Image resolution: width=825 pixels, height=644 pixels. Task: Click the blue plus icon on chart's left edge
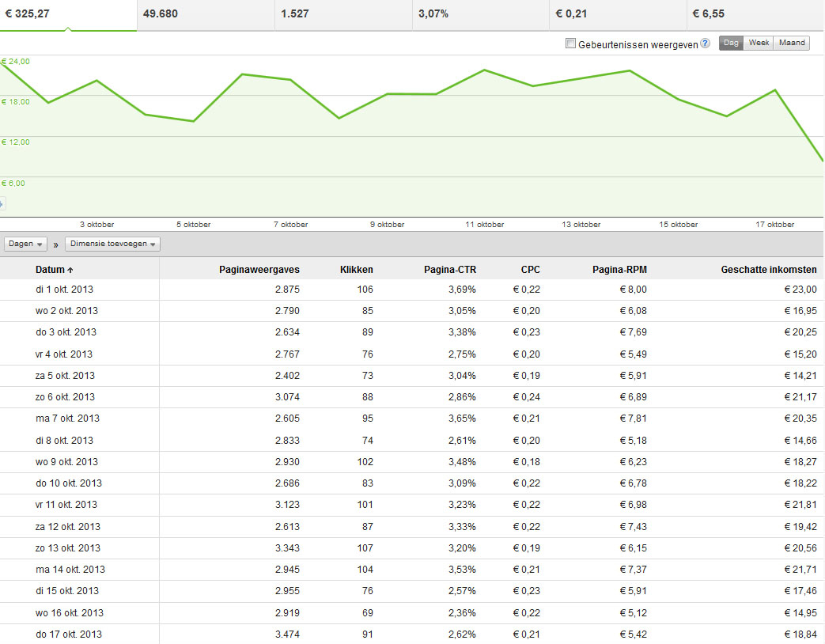2,203
